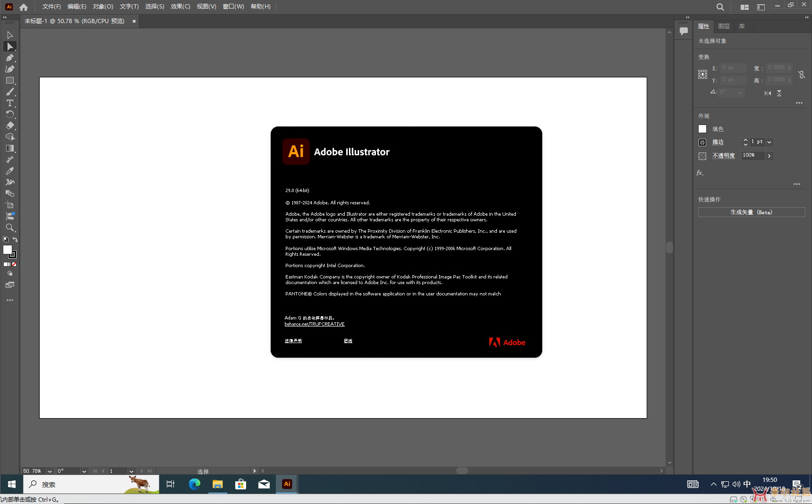Click the default fill and stroke icon

6,239
